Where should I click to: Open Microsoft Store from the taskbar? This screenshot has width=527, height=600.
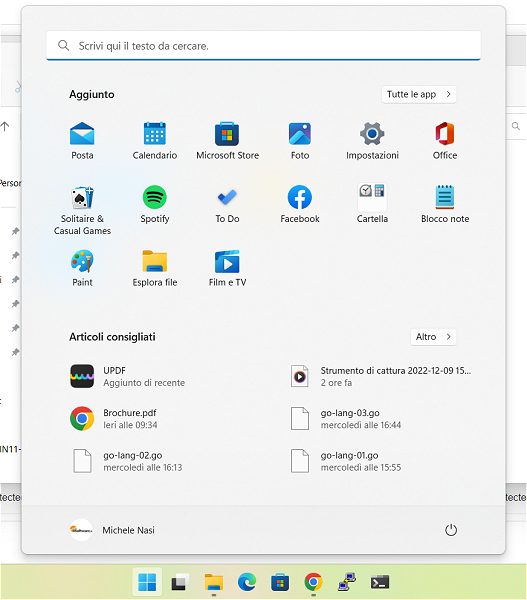pyautogui.click(x=280, y=582)
